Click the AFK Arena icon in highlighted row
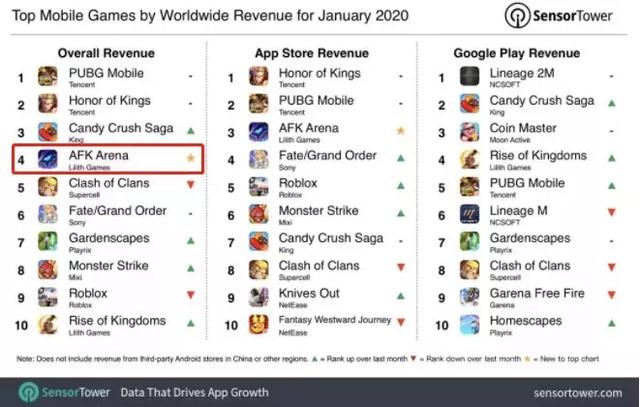 (x=47, y=160)
